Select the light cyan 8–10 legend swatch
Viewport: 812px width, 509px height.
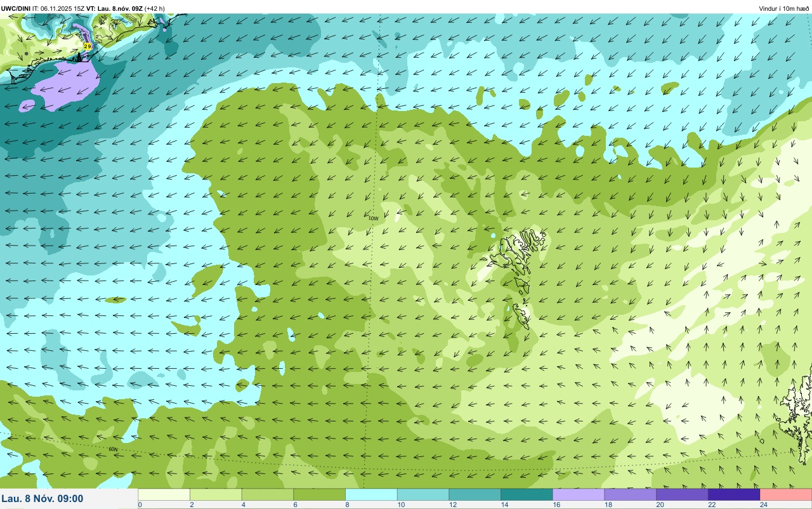click(371, 494)
